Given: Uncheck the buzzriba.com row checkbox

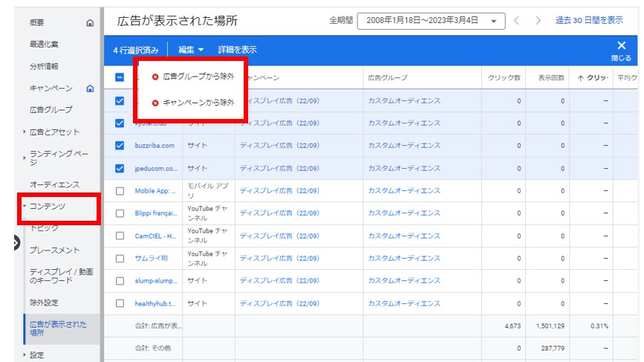Looking at the screenshot, I should pyautogui.click(x=120, y=146).
